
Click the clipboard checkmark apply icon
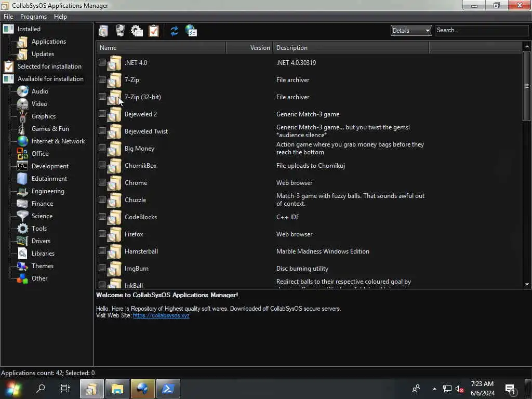154,31
